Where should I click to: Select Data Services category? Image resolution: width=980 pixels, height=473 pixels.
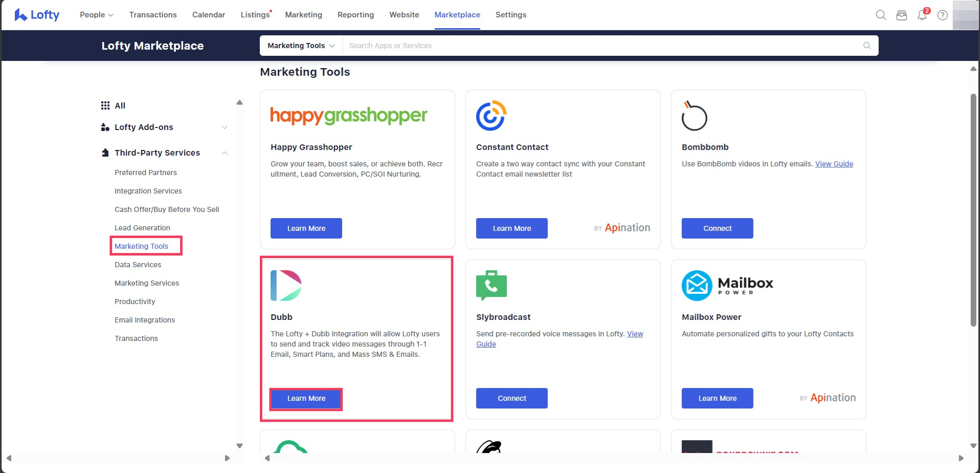(x=138, y=265)
